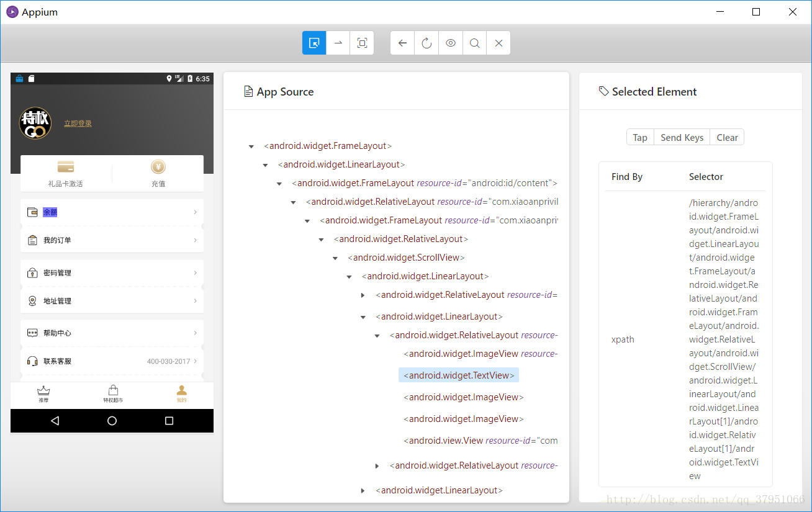Collapse the root FrameLayout node

(x=251, y=146)
